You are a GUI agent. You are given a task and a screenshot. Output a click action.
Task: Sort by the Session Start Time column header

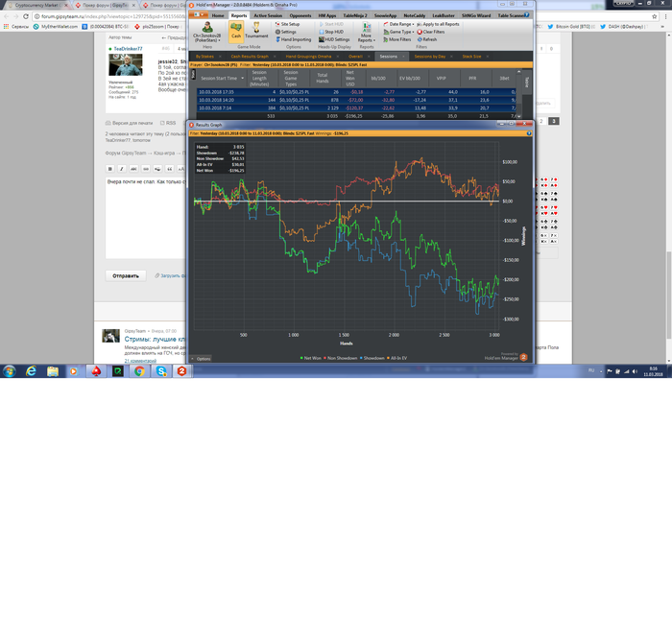coord(222,79)
